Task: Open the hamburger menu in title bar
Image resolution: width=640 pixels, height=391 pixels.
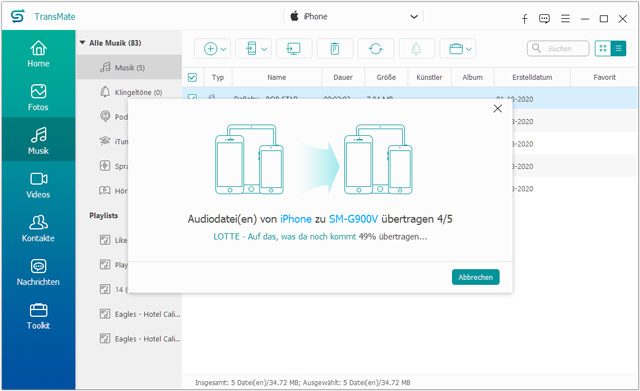Action: tap(565, 19)
